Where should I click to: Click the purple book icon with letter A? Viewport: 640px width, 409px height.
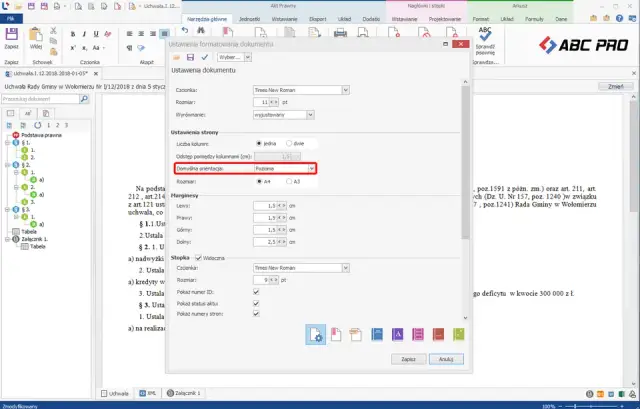(x=397, y=333)
